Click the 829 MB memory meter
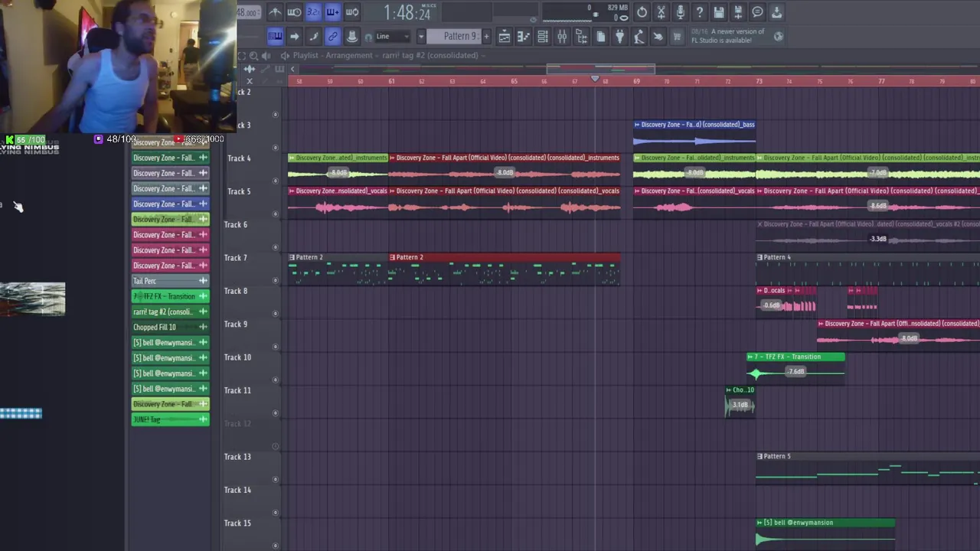The height and width of the screenshot is (551, 980). coord(617,8)
